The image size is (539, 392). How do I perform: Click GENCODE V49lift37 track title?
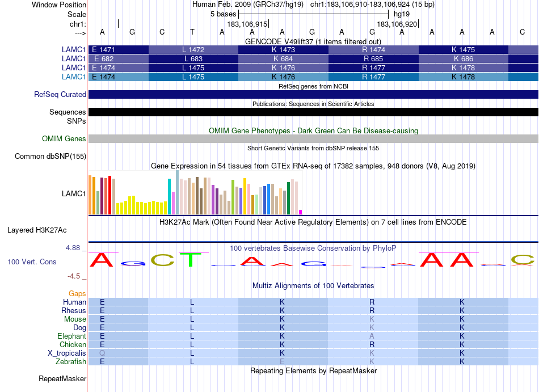(x=313, y=41)
